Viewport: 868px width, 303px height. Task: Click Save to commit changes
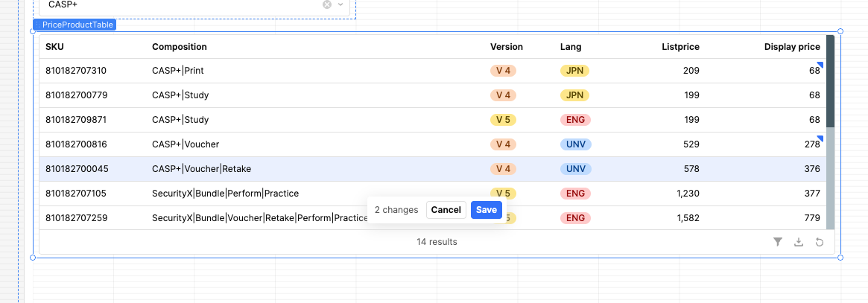click(x=486, y=210)
